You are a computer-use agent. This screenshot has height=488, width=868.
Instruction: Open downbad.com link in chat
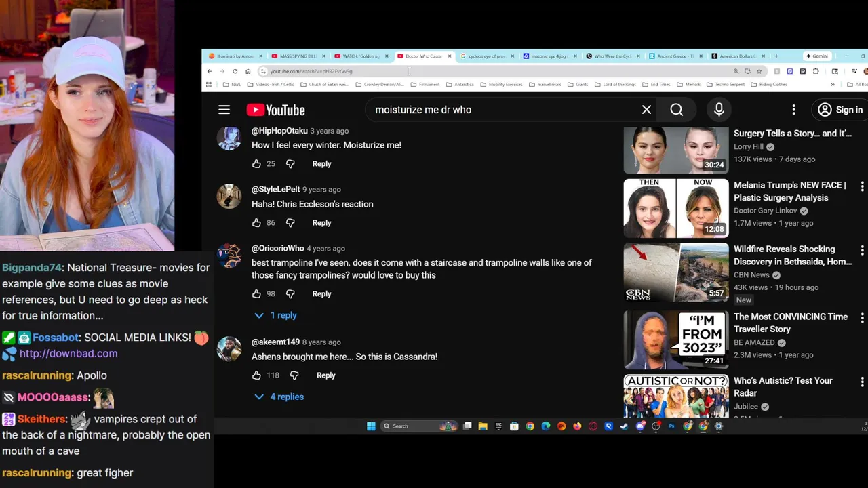(68, 354)
